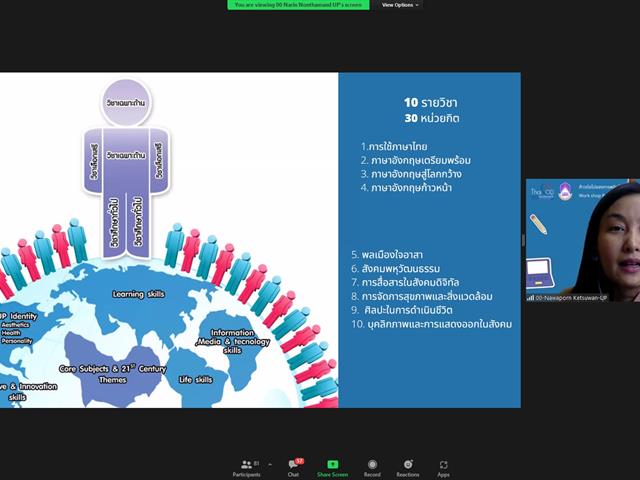Expand the caret beside Participants
The width and height of the screenshot is (640, 480).
click(x=270, y=464)
